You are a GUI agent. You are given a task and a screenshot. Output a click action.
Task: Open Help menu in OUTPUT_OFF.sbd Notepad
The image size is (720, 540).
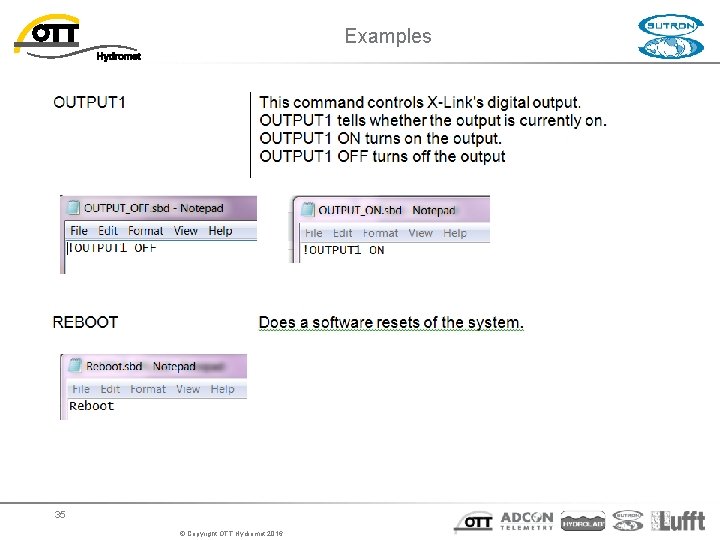[220, 231]
